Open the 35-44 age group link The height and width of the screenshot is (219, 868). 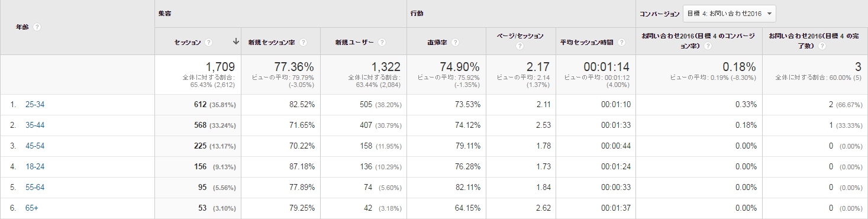[x=35, y=125]
